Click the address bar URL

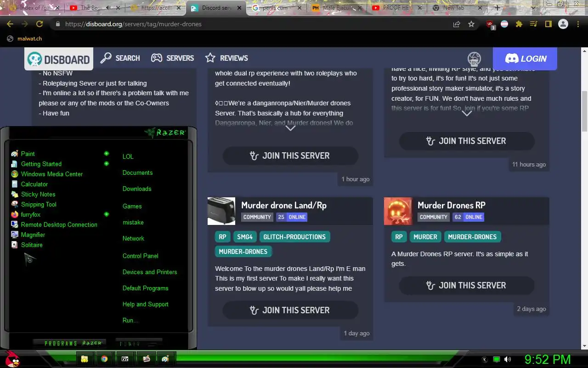pyautogui.click(x=134, y=24)
